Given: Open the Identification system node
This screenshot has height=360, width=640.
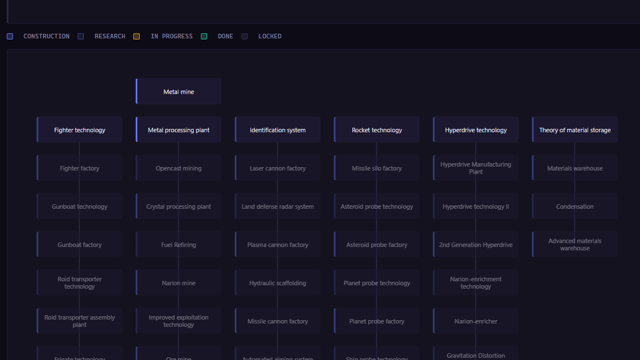Looking at the screenshot, I should pos(278,130).
